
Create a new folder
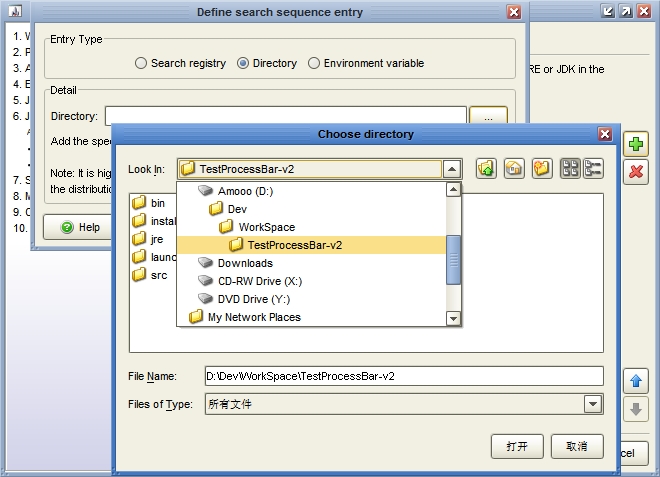(541, 169)
